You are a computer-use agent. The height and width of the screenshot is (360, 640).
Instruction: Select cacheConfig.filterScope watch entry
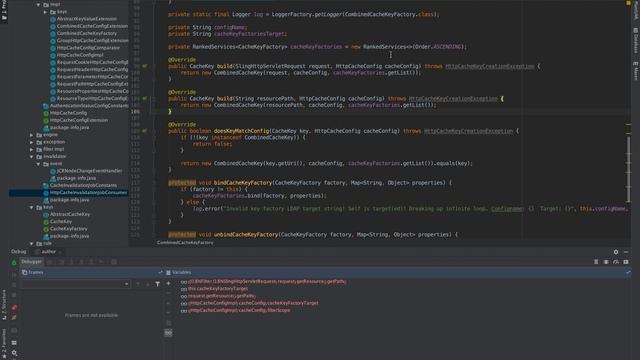[239, 310]
